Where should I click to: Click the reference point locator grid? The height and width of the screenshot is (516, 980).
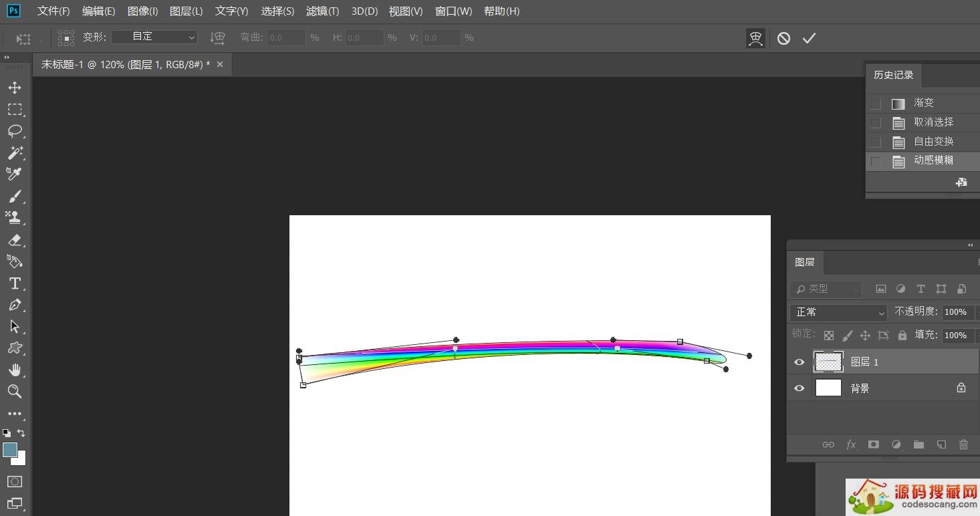pyautogui.click(x=66, y=37)
